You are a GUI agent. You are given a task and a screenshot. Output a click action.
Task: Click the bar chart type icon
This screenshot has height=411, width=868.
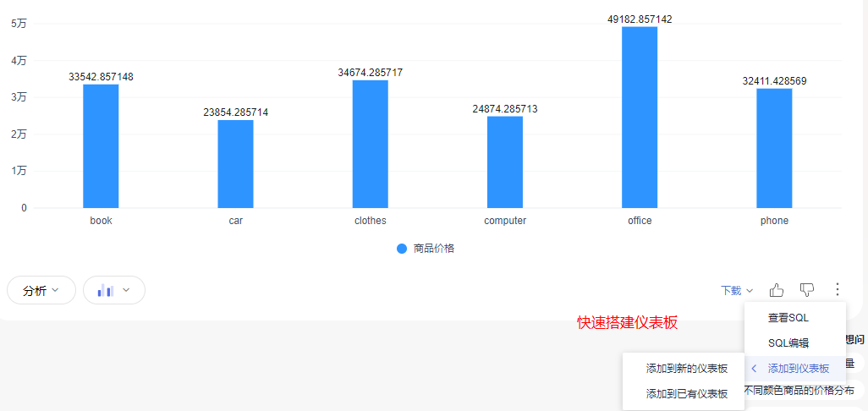tap(105, 290)
